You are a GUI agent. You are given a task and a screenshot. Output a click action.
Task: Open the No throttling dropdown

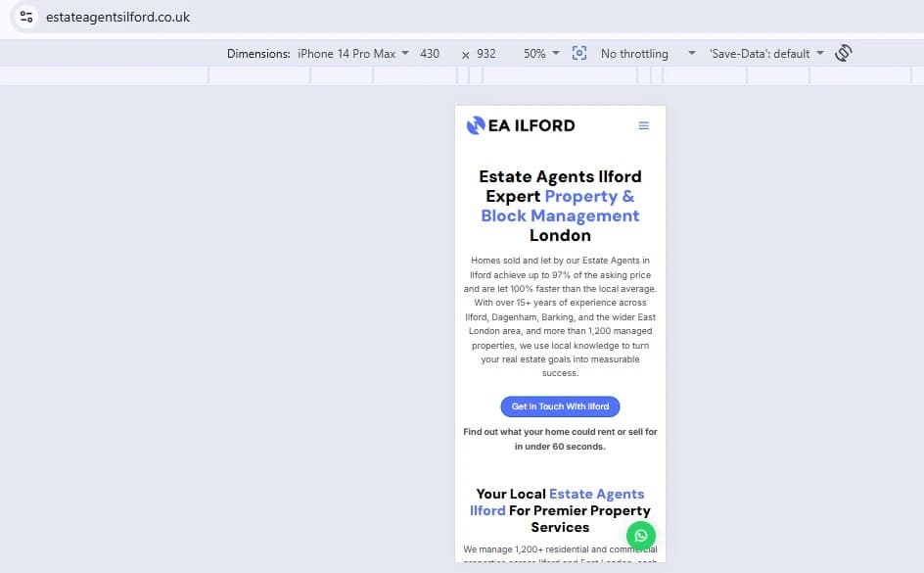(648, 54)
